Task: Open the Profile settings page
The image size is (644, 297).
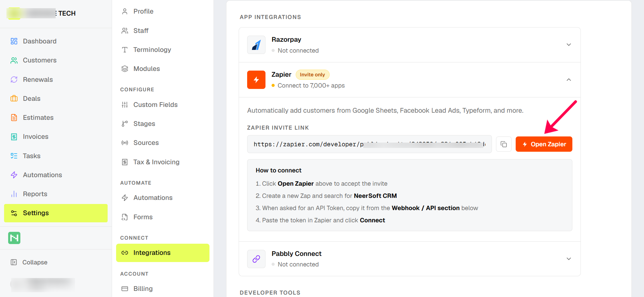Action: pyautogui.click(x=163, y=12)
